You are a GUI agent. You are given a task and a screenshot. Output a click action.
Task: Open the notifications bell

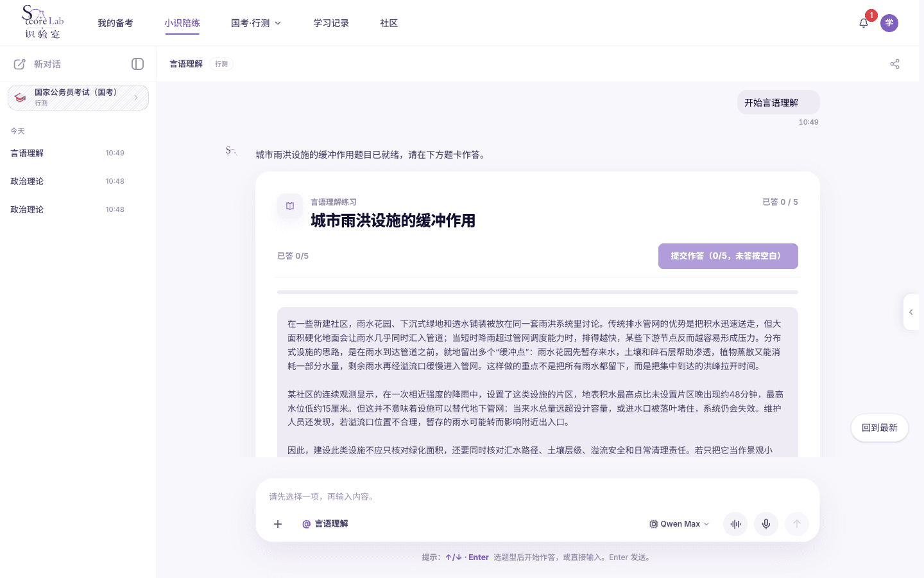pyautogui.click(x=864, y=23)
